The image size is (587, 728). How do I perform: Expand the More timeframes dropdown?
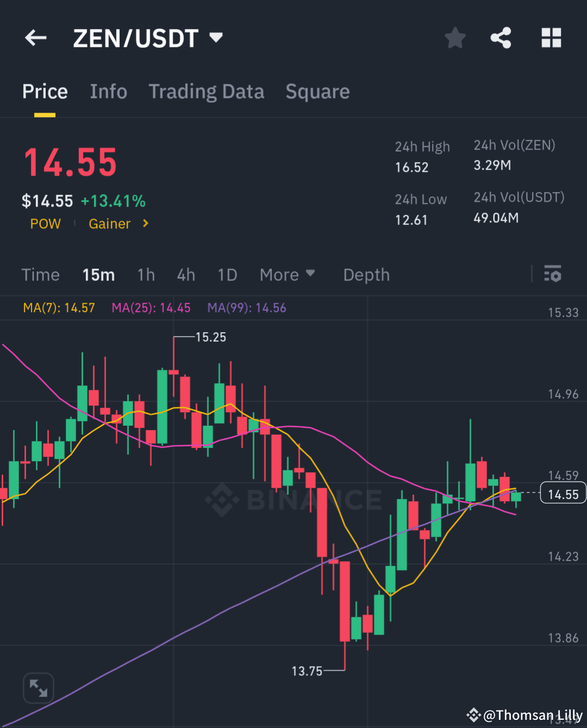click(287, 275)
